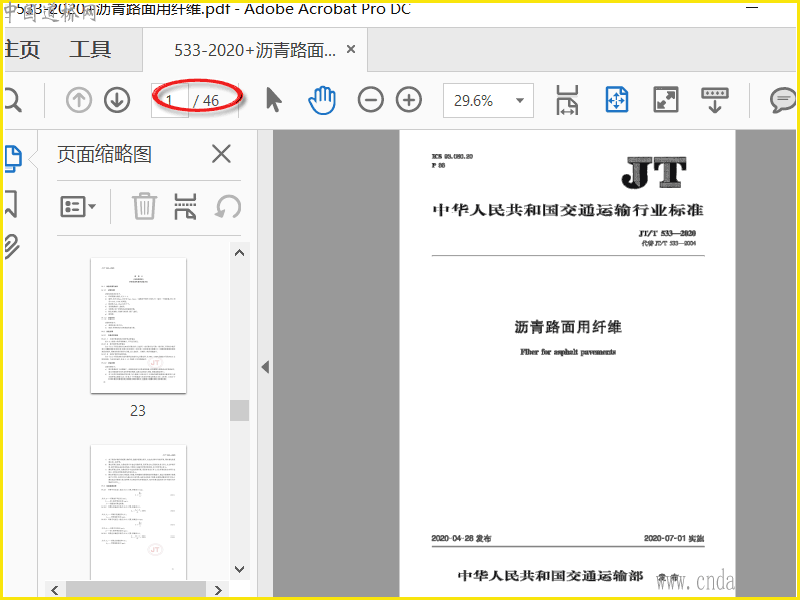The image size is (800, 600).
Task: Click the thumbnail label 23
Action: 138,411
